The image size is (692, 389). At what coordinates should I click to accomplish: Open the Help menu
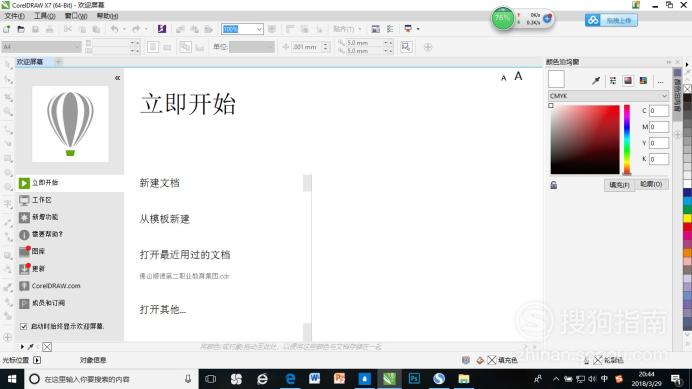107,16
